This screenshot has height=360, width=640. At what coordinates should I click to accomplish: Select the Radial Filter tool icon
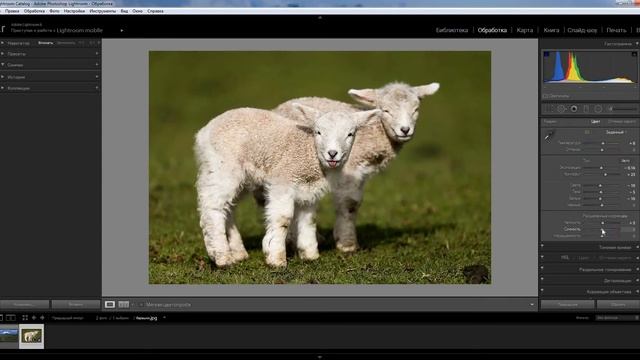pos(598,109)
